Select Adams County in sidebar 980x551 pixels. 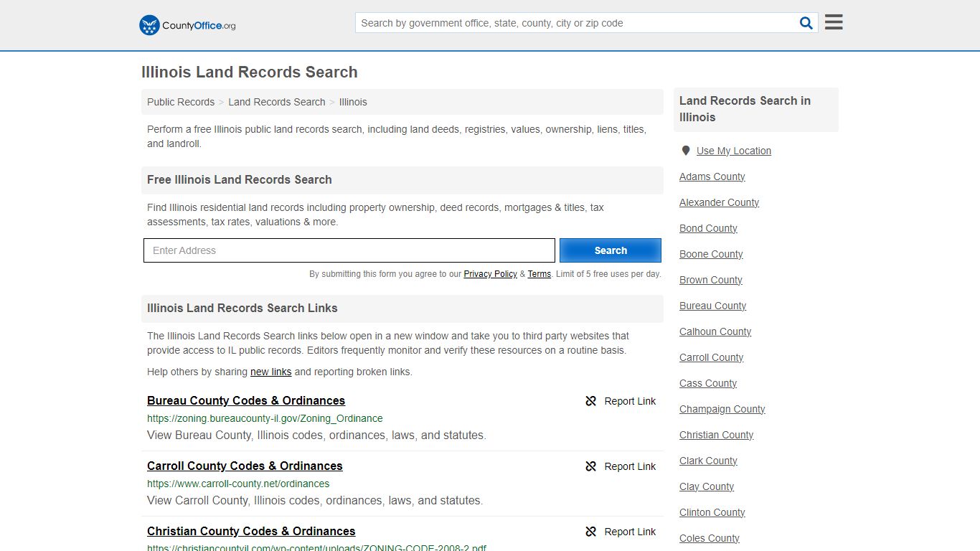coord(712,176)
